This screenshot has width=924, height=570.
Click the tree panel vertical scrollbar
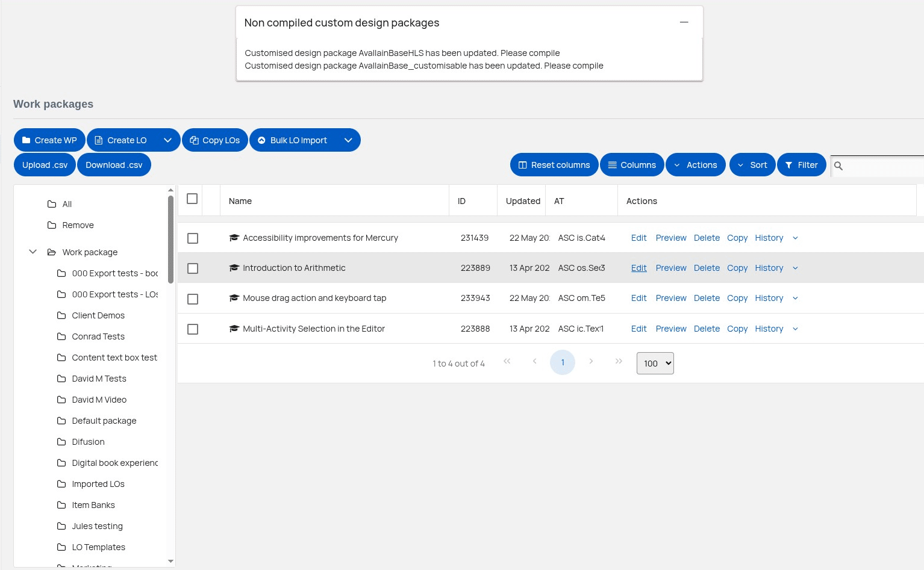(x=170, y=239)
